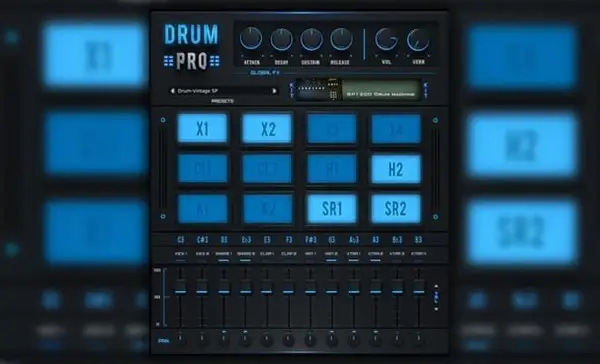Open the Drum-Vintage SP preset selector
This screenshot has height=364, width=600.
point(223,91)
